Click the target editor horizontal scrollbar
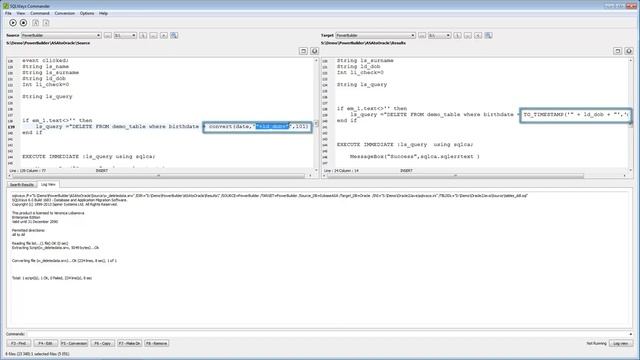The height and width of the screenshot is (360, 640). (455, 176)
